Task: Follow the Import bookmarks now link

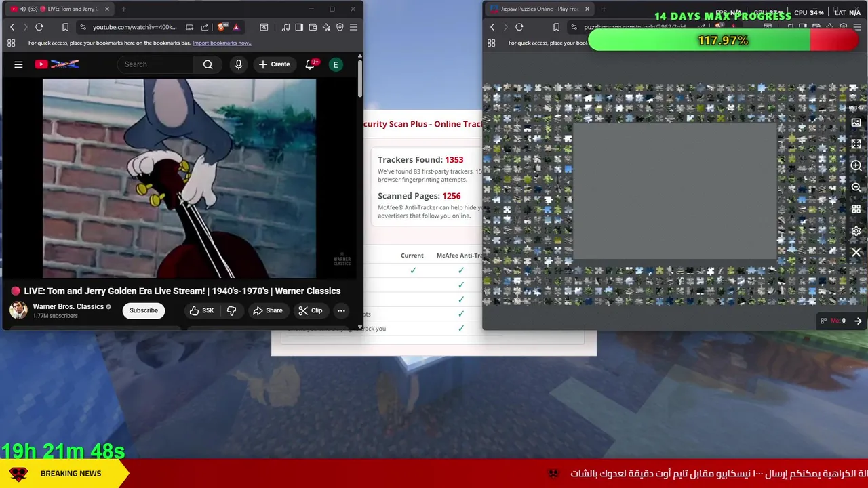Action: pyautogui.click(x=222, y=43)
